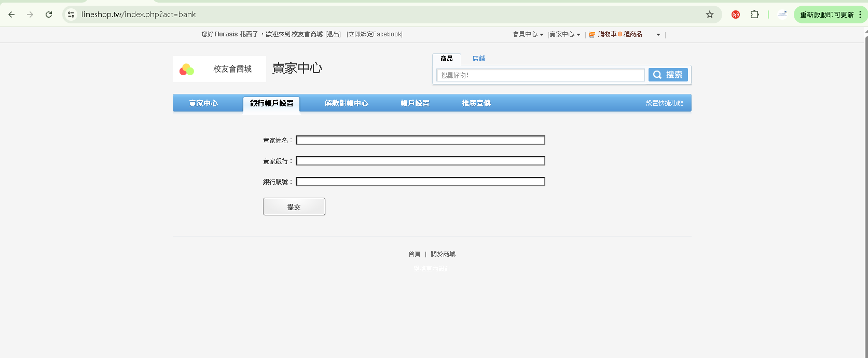The image size is (868, 358).
Task: Select the 銀行帳戶設置 nav tab
Action: (271, 103)
